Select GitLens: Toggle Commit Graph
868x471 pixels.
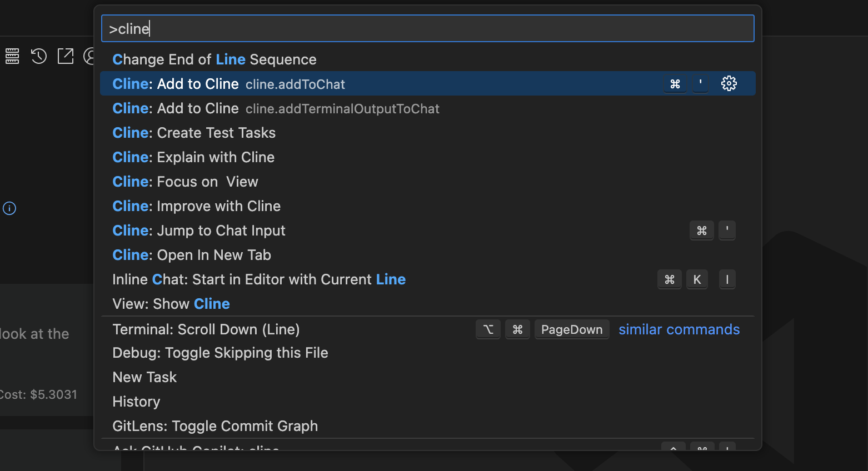pos(427,426)
